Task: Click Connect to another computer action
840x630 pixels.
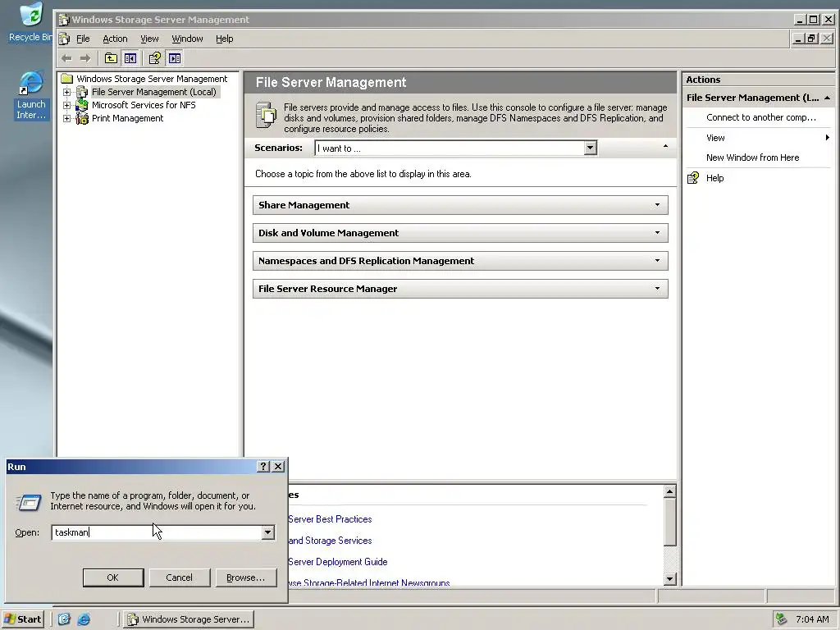Action: click(760, 117)
